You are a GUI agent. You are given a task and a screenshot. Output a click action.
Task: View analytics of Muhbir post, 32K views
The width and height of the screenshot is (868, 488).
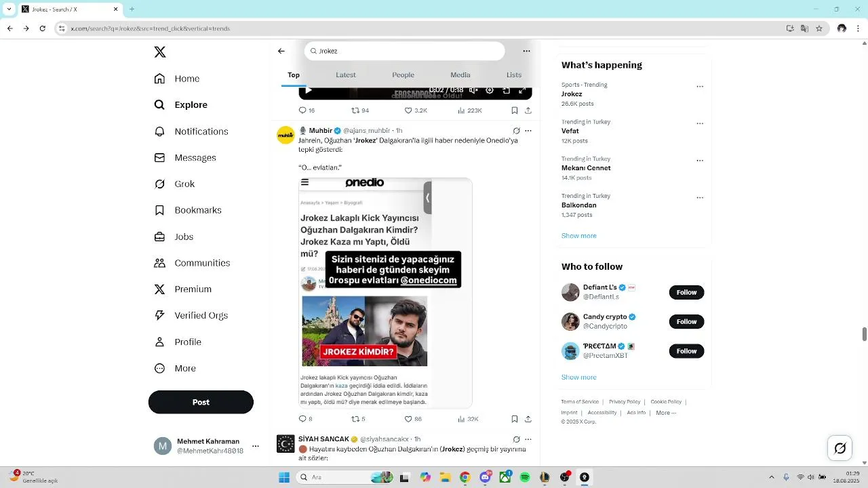[468, 419]
